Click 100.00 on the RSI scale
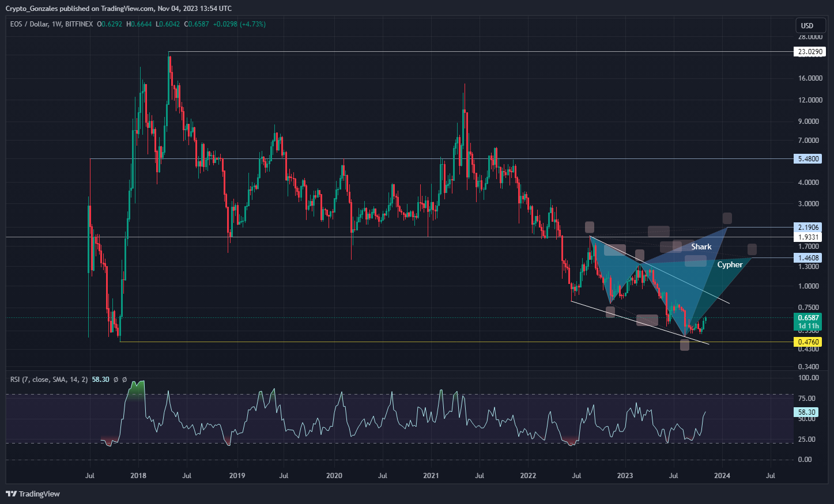This screenshot has height=504, width=834. 809,378
